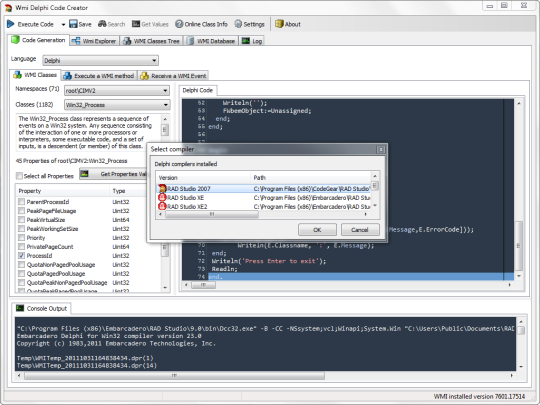Select RAD Studio XE2 compiler row
The image size is (540, 405).
[x=263, y=207]
